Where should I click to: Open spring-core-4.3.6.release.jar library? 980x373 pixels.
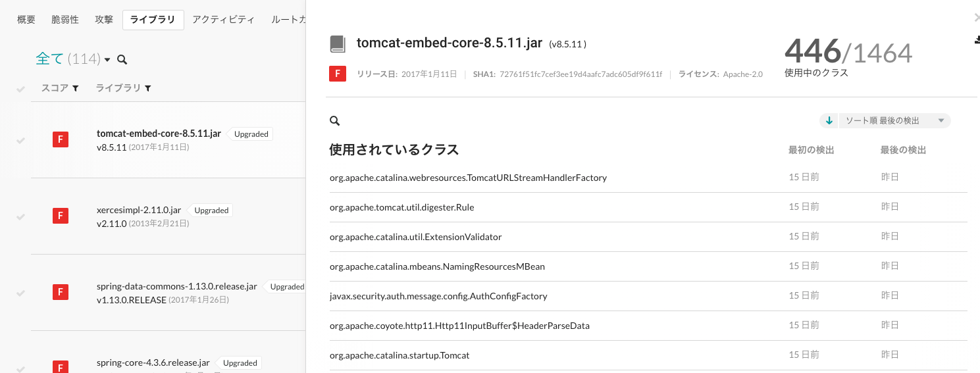pos(153,362)
